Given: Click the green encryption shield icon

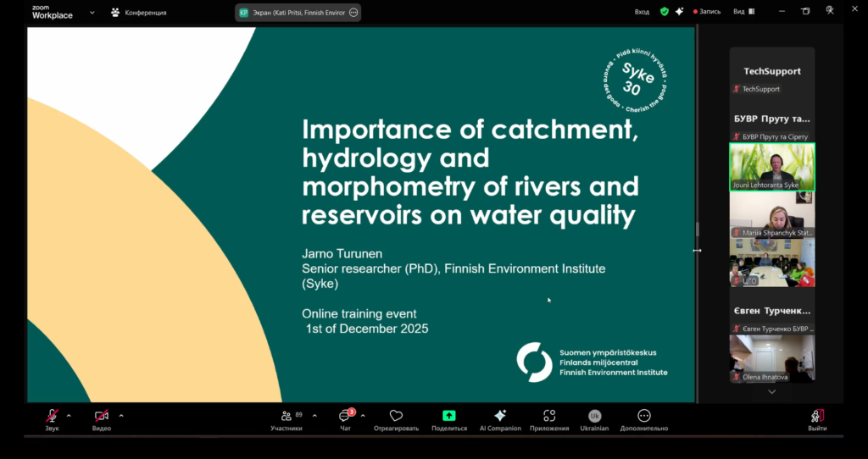Looking at the screenshot, I should (x=665, y=12).
